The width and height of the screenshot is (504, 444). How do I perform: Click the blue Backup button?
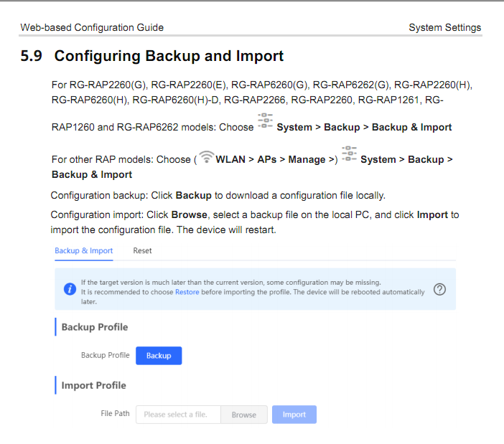coord(159,355)
